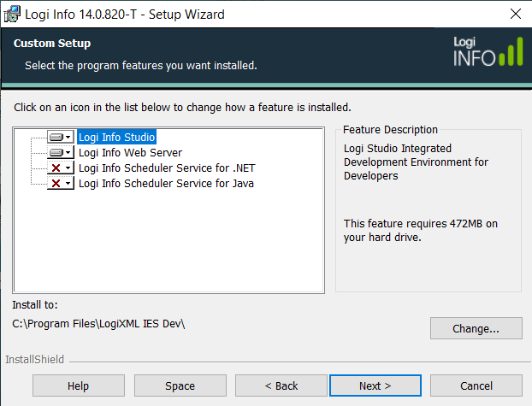Click the Logi INFO logo

(488, 51)
